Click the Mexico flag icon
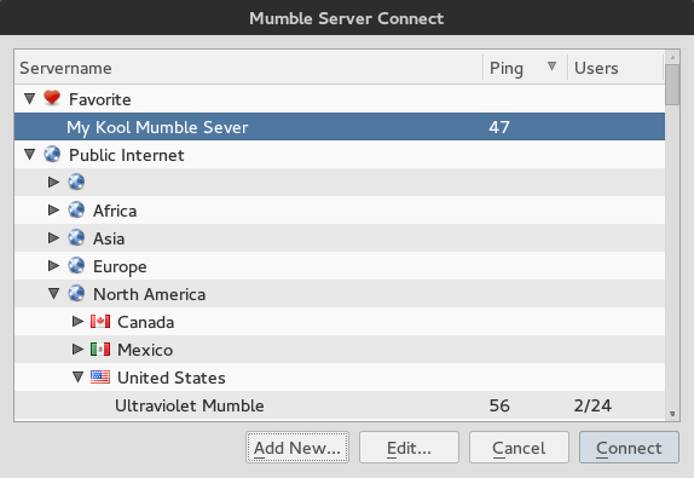 (x=100, y=350)
